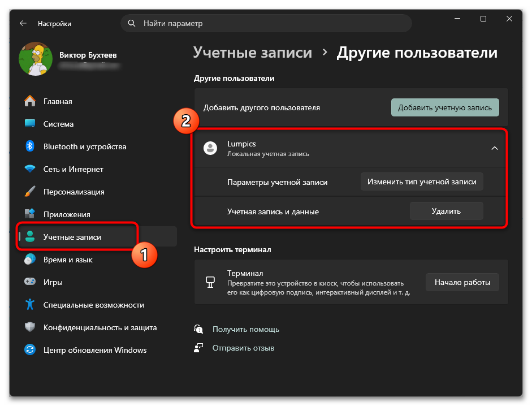532x406 pixels.
Task: Select Учетные записи sidebar item
Action: [x=98, y=236]
